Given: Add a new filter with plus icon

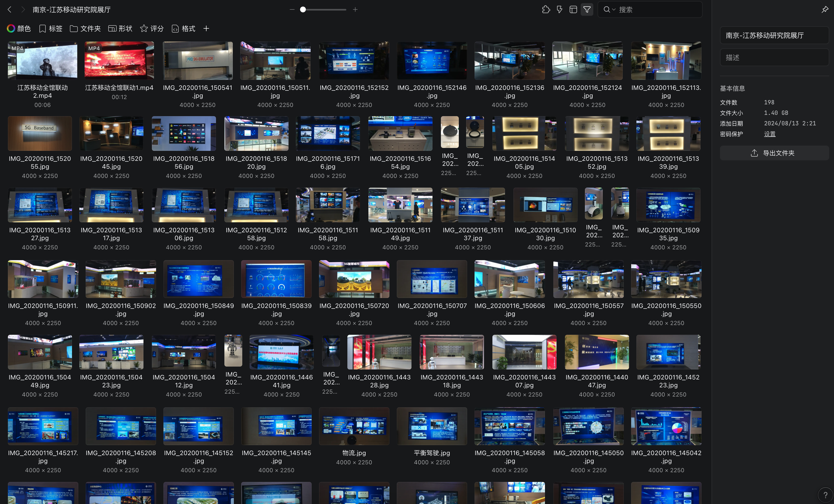Looking at the screenshot, I should tap(206, 28).
